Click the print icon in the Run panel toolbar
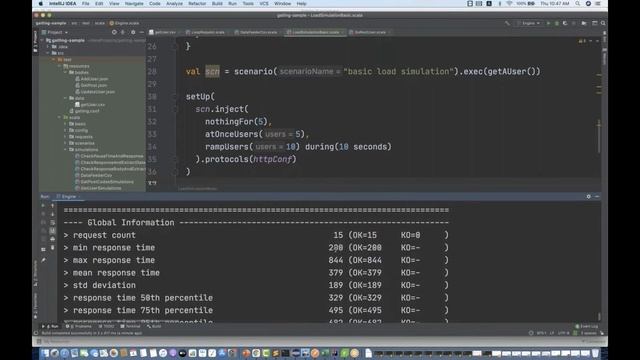 click(x=52, y=239)
